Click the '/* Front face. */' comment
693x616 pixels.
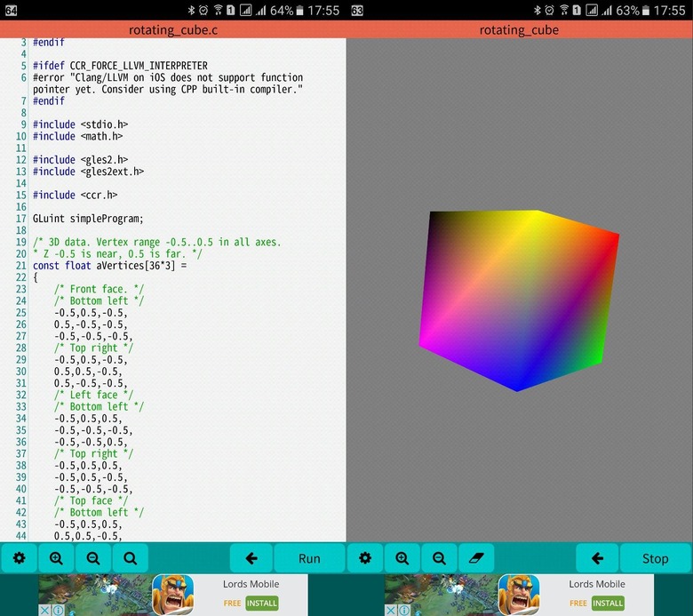[x=99, y=289]
